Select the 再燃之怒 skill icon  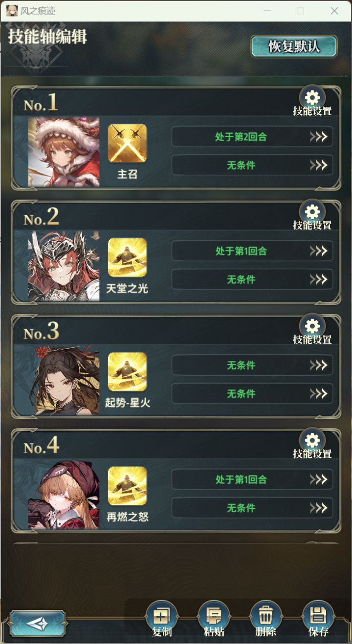click(127, 486)
